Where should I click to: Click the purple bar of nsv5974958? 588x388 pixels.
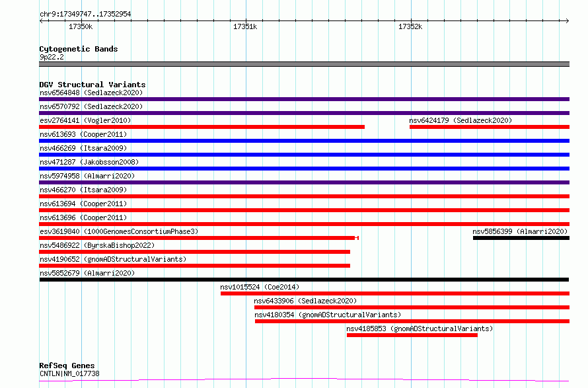point(304,182)
